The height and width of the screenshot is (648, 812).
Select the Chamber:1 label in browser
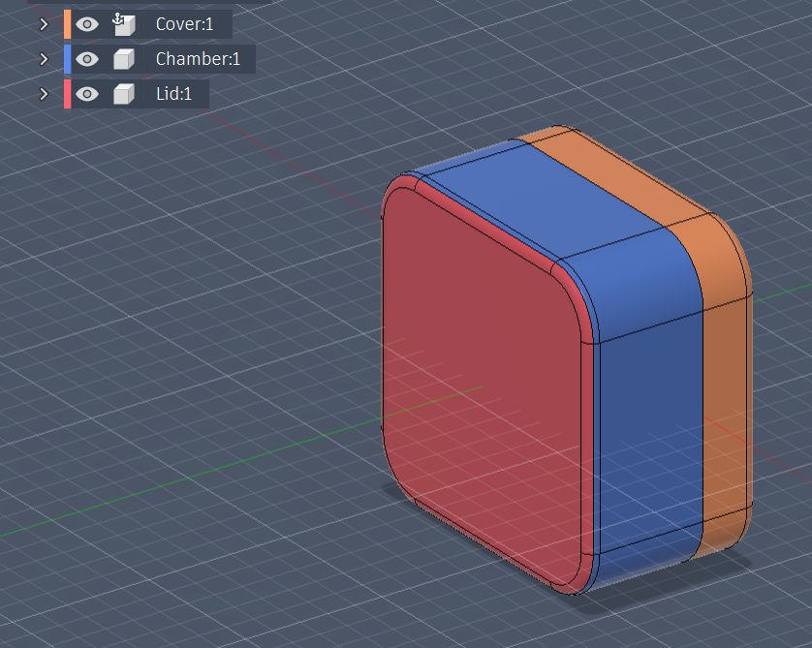[199, 59]
